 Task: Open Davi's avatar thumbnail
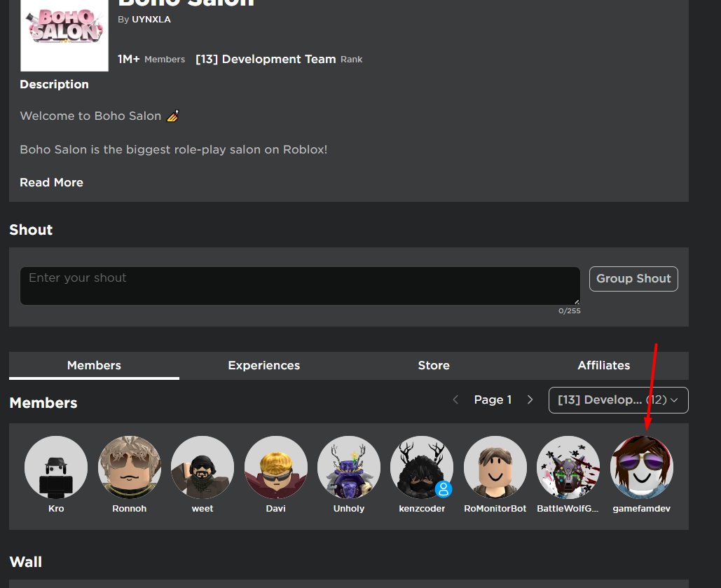coord(275,467)
